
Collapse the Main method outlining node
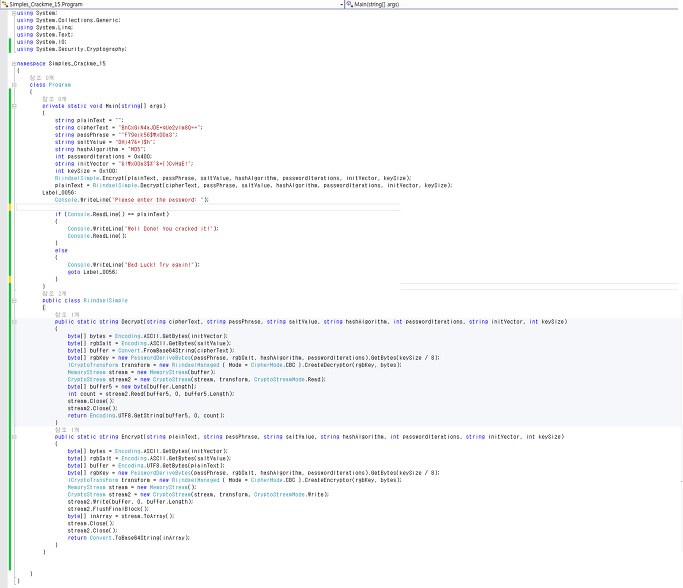(14, 106)
